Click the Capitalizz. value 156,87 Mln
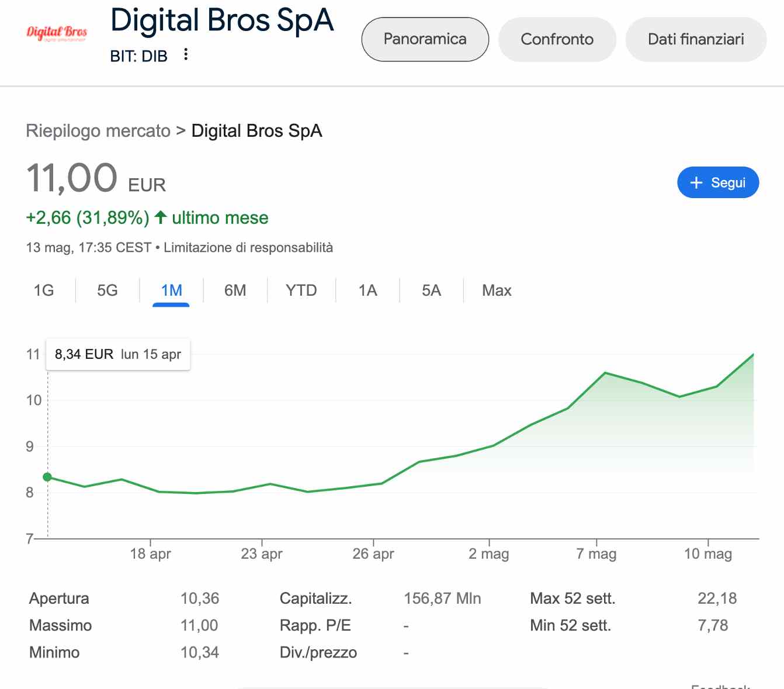Screen dimensions: 784x689 (x=442, y=598)
